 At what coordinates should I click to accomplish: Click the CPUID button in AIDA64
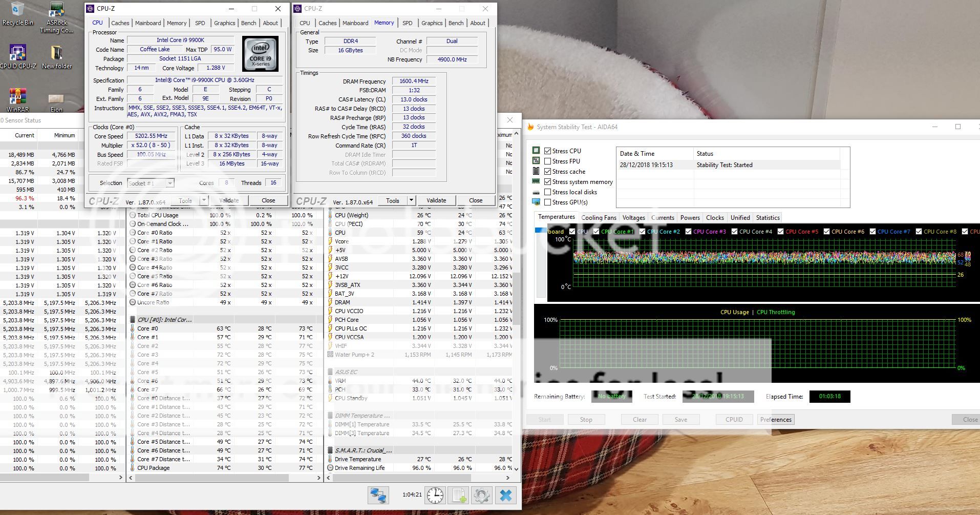[x=734, y=419]
